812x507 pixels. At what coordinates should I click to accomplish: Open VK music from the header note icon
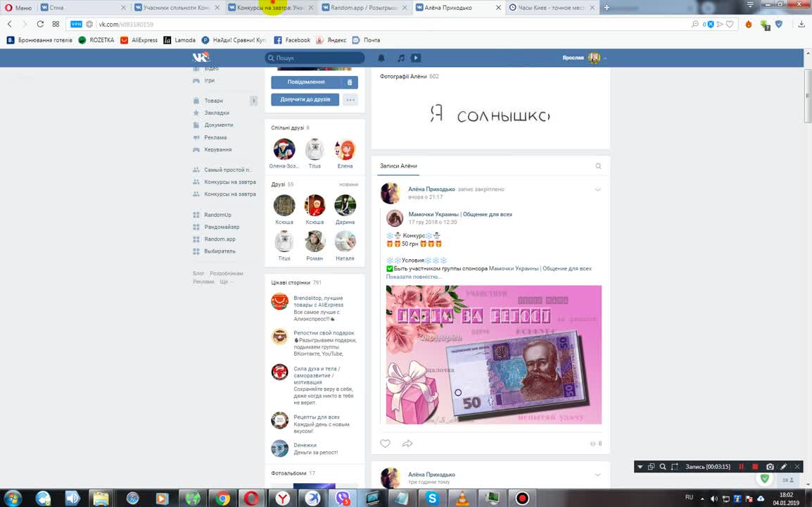point(401,58)
